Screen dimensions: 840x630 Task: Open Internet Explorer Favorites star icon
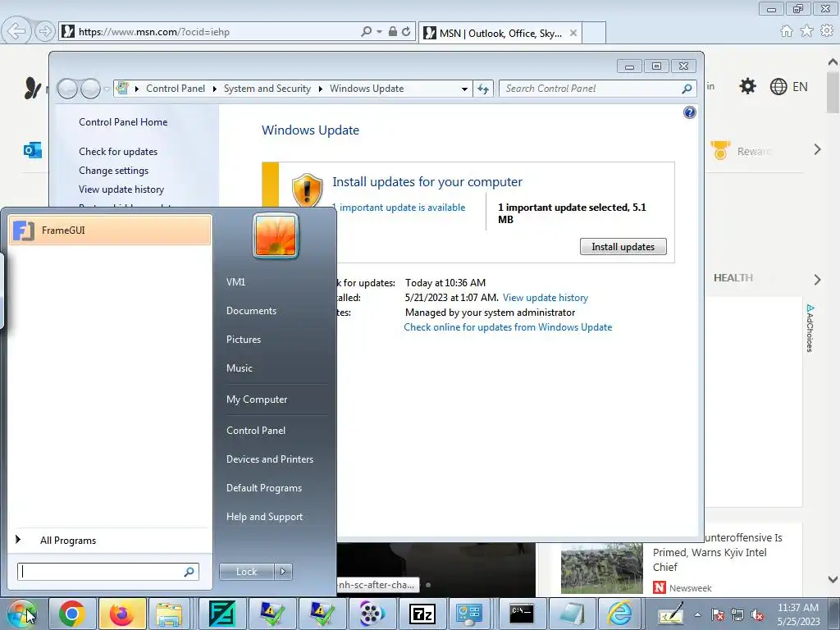[807, 31]
